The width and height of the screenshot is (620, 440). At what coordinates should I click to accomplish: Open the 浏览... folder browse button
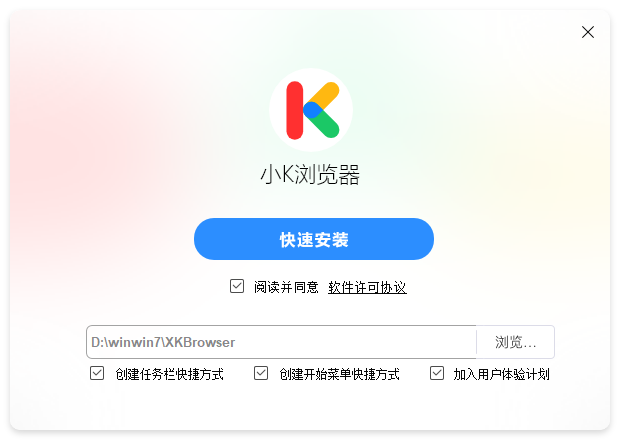(516, 342)
